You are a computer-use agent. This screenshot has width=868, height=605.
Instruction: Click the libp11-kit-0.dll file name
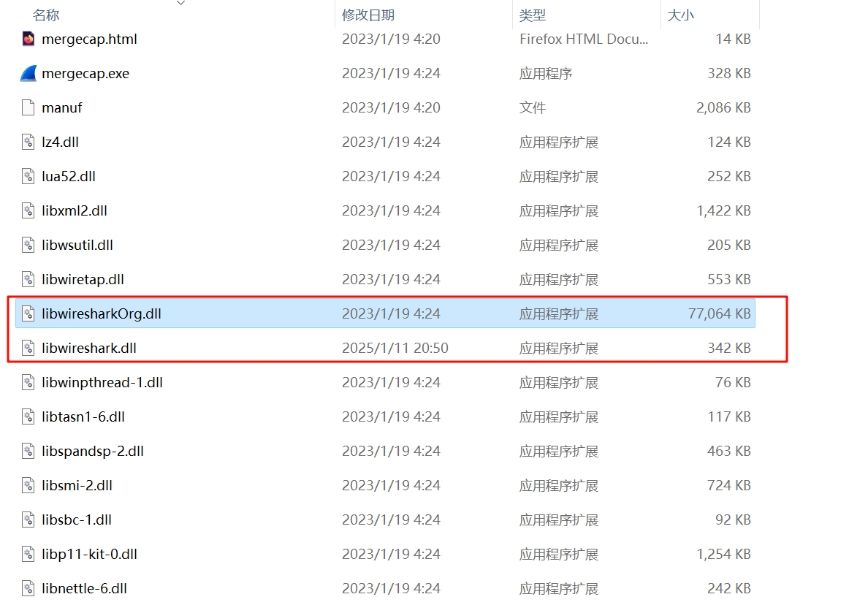[89, 554]
